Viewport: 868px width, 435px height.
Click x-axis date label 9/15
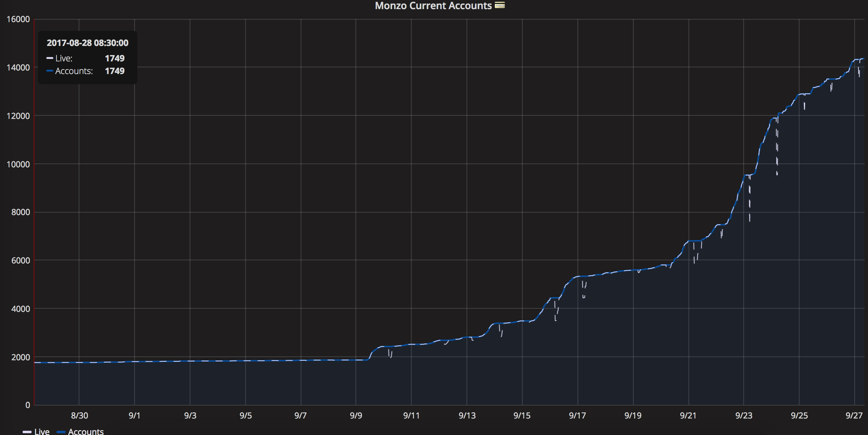(522, 416)
